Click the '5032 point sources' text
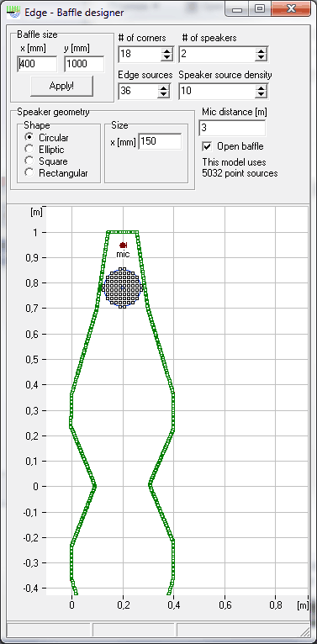The image size is (317, 644). [240, 173]
